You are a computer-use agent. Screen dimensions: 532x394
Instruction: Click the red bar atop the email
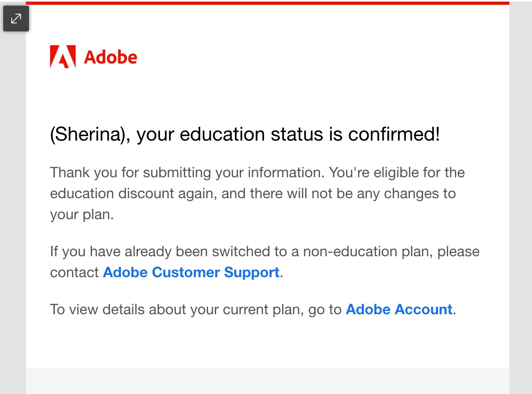pyautogui.click(x=268, y=3)
